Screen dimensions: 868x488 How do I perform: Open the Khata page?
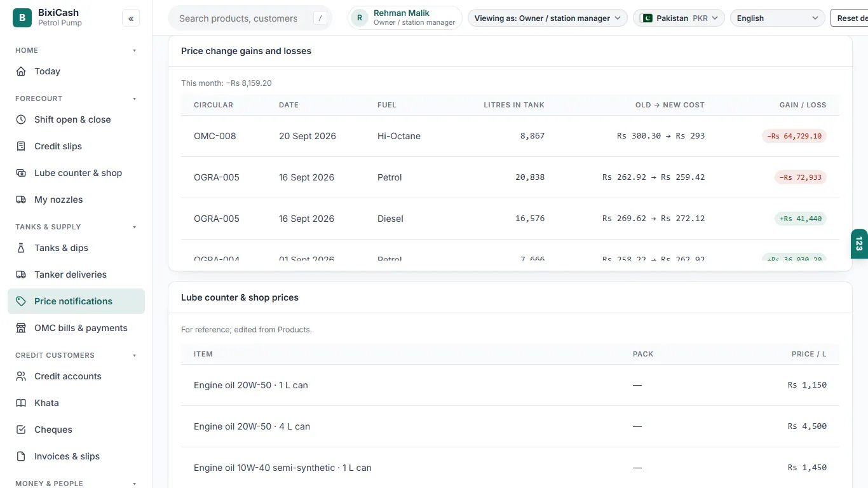[76, 403]
